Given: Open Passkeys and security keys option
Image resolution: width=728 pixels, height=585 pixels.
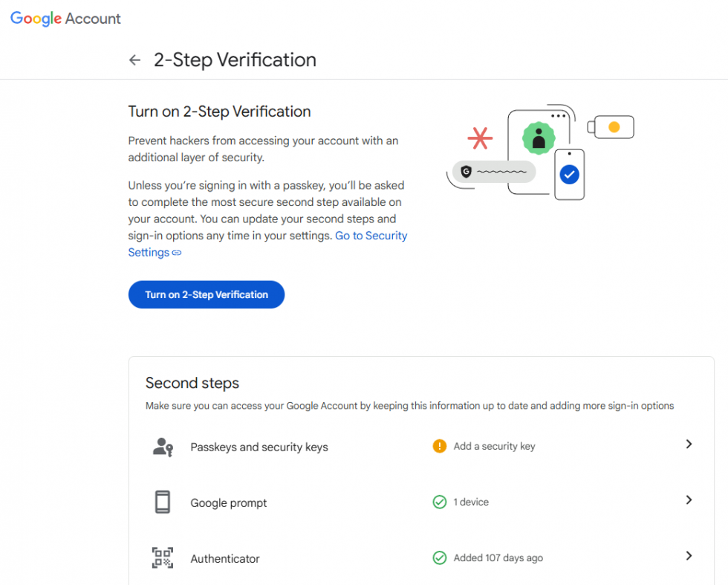Looking at the screenshot, I should tap(259, 447).
